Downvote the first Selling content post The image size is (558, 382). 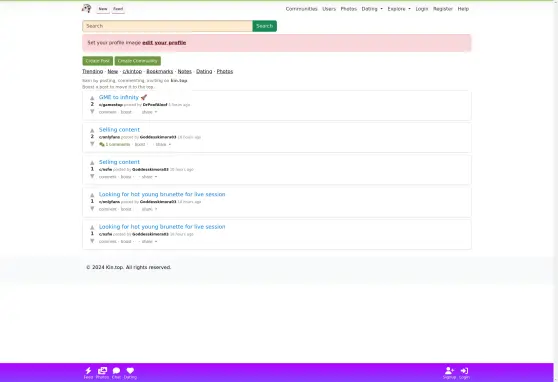[92, 144]
